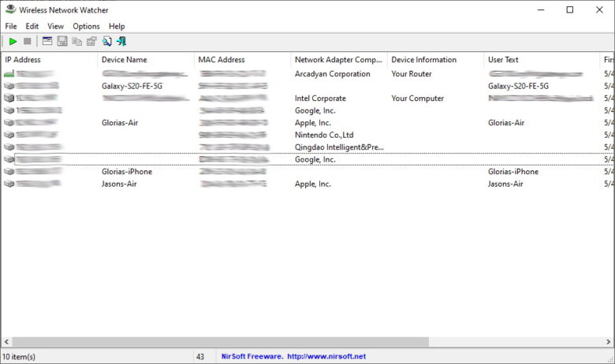The width and height of the screenshot is (615, 364).
Task: Click the Your Computer cell
Action: coord(417,98)
